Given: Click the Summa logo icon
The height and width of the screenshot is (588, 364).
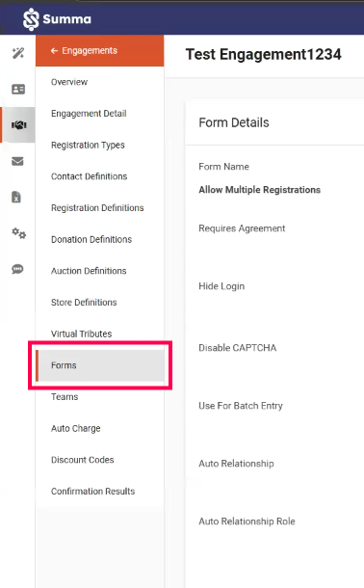Looking at the screenshot, I should coord(31,19).
